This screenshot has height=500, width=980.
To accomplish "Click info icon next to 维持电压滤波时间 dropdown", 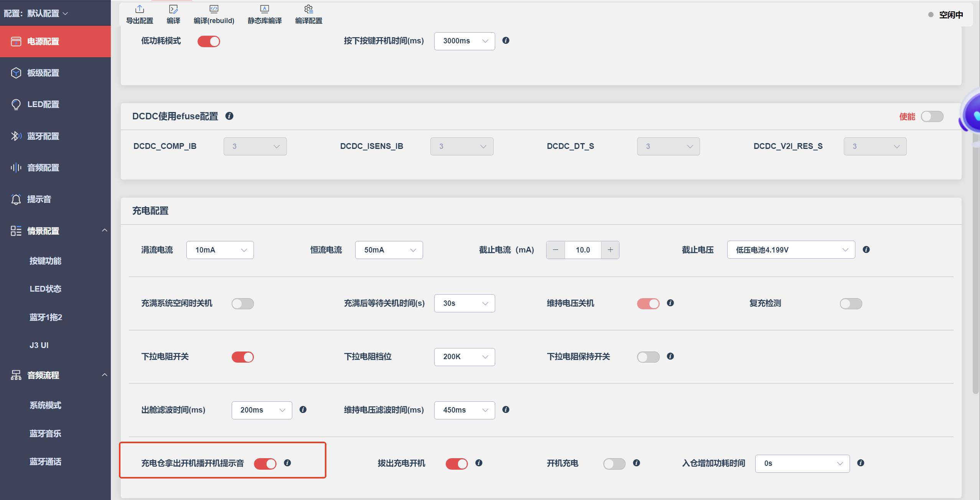I will pos(506,409).
